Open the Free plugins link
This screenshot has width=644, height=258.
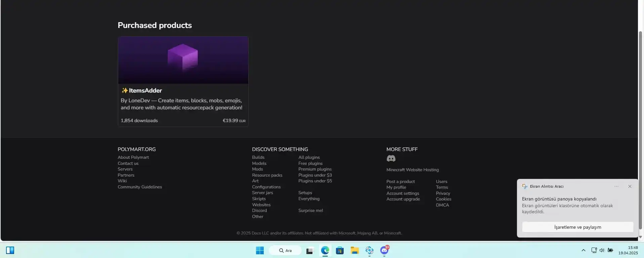coord(310,163)
